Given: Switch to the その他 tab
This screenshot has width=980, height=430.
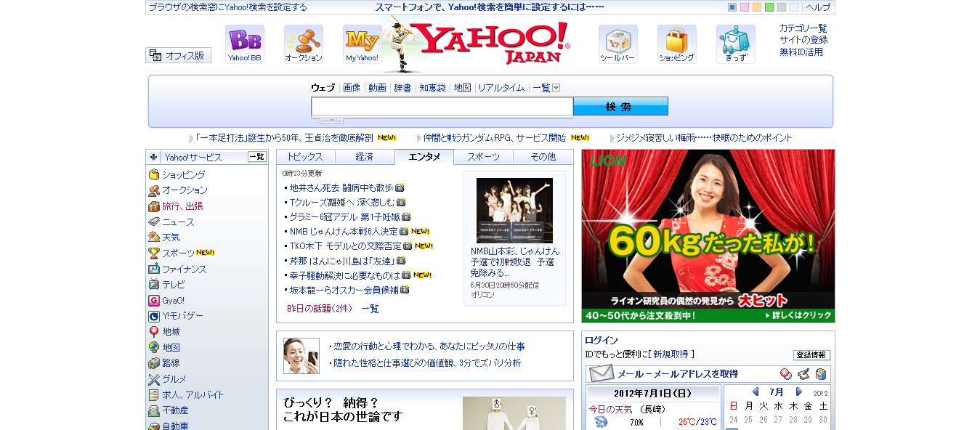Looking at the screenshot, I should (x=543, y=157).
